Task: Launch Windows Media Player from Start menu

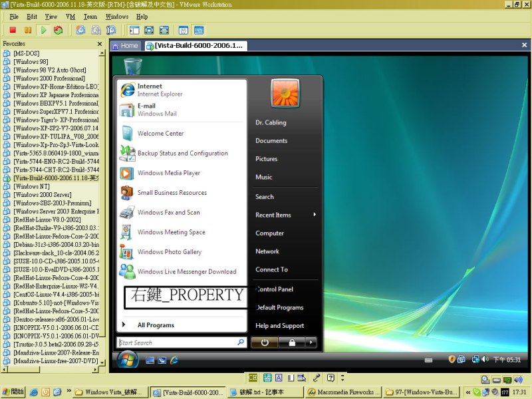Action: point(182,173)
